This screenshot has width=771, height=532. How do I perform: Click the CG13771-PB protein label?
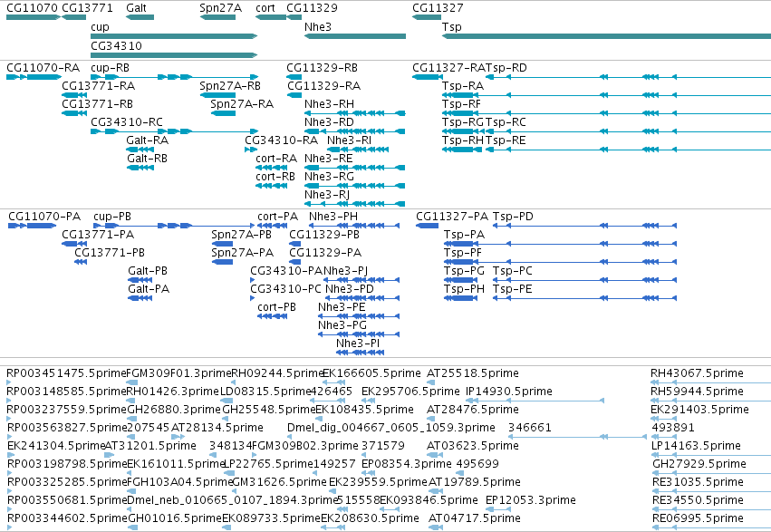pos(110,253)
